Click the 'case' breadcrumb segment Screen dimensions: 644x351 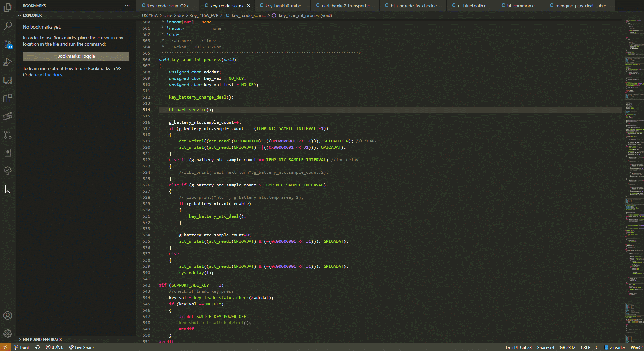pos(168,15)
